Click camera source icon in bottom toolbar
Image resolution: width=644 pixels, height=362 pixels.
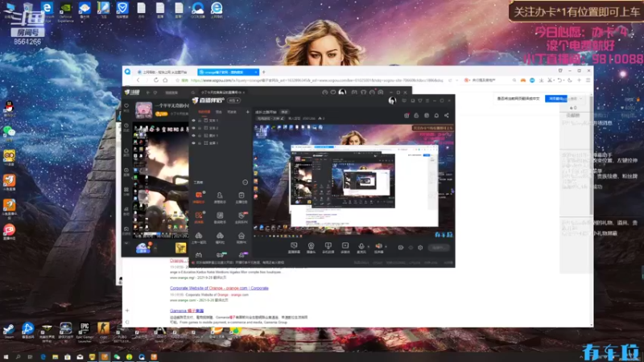[311, 247]
